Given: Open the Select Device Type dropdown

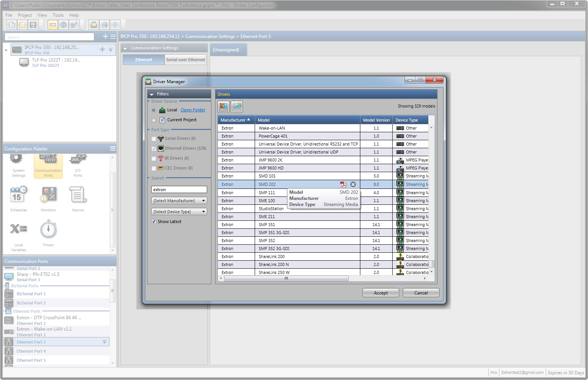Looking at the screenshot, I should [x=179, y=212].
